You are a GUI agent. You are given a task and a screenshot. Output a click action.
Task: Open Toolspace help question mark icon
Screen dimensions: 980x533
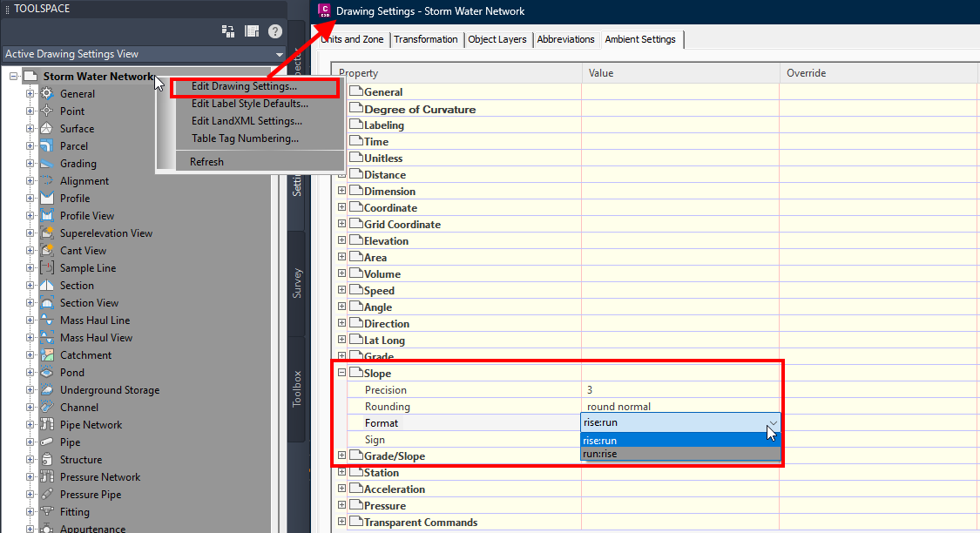(x=275, y=31)
